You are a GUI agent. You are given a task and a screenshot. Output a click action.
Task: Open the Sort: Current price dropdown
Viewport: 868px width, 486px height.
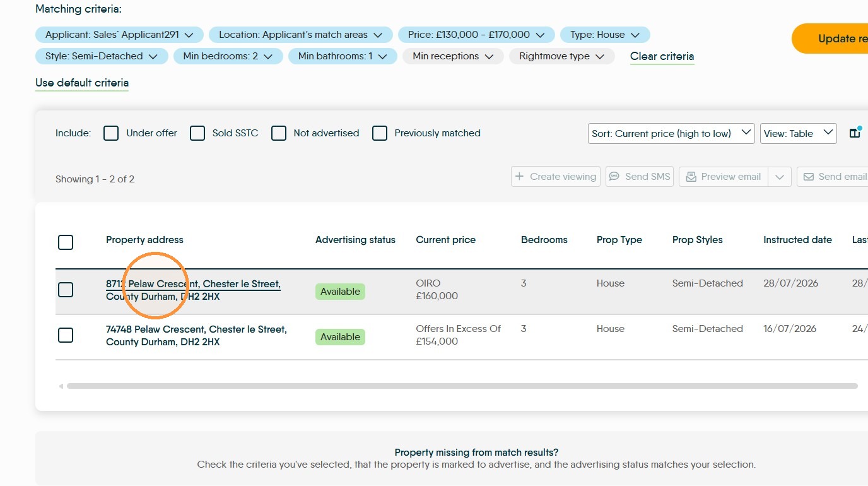(x=671, y=133)
